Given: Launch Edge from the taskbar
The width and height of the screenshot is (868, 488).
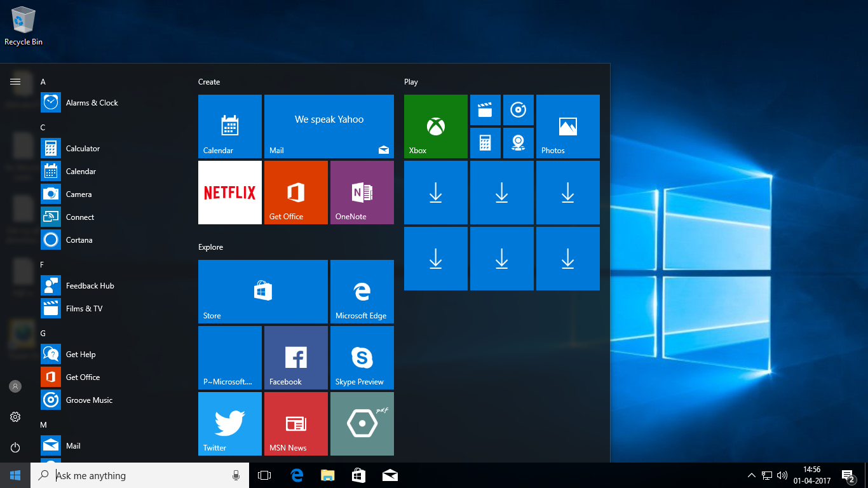Looking at the screenshot, I should (296, 475).
